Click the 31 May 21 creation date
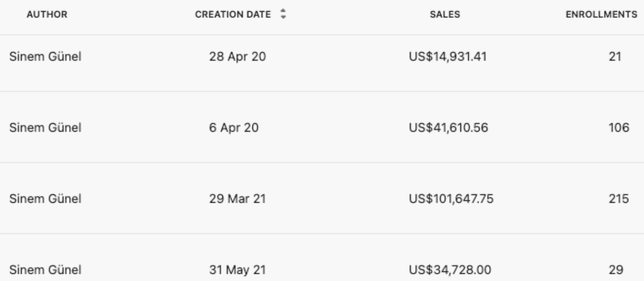Screen dimensions: 644x281 [238, 269]
